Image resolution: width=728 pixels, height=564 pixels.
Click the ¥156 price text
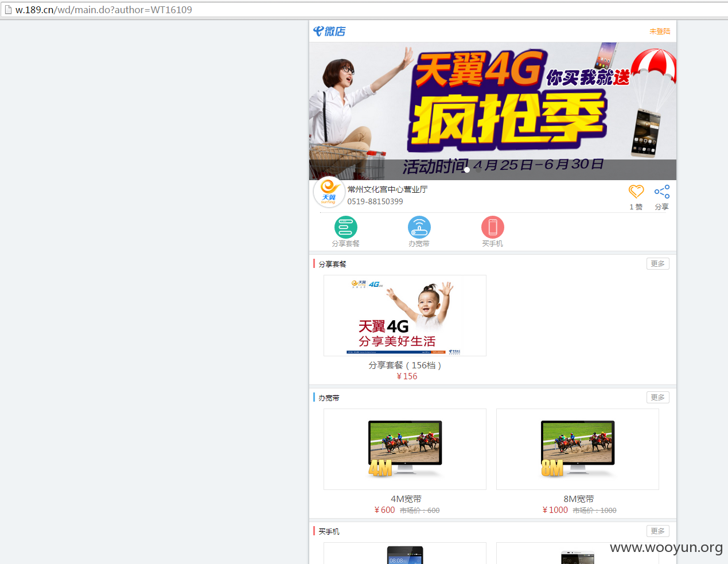click(x=407, y=376)
